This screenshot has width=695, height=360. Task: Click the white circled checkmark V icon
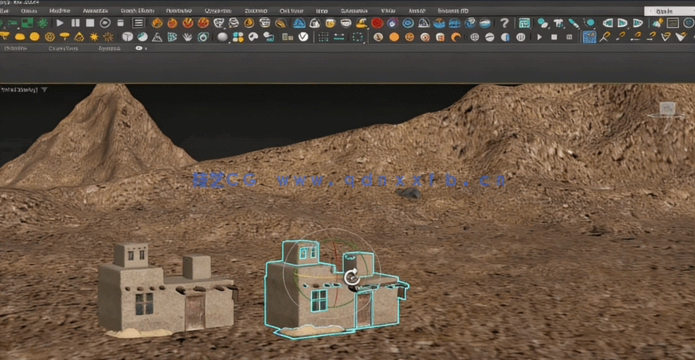click(x=303, y=37)
